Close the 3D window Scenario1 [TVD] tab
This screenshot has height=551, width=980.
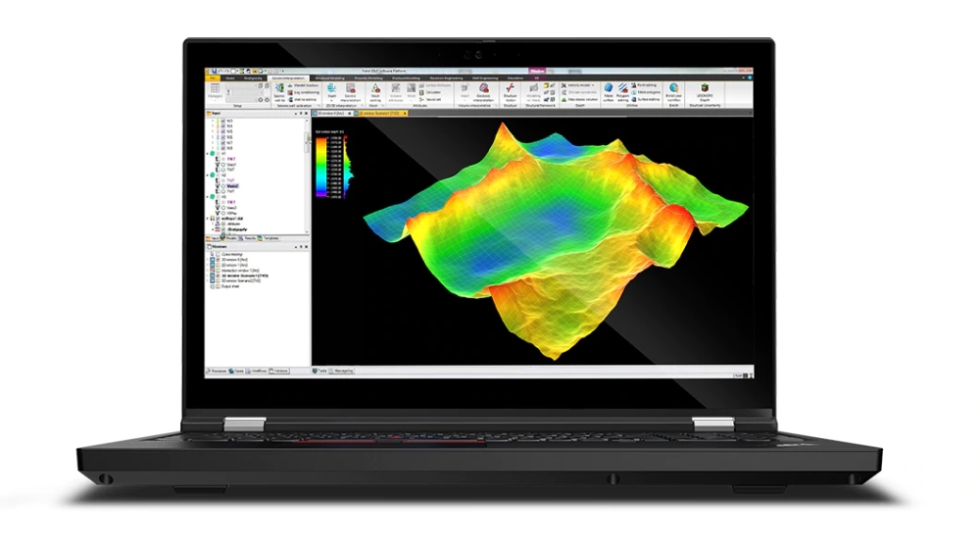click(405, 113)
